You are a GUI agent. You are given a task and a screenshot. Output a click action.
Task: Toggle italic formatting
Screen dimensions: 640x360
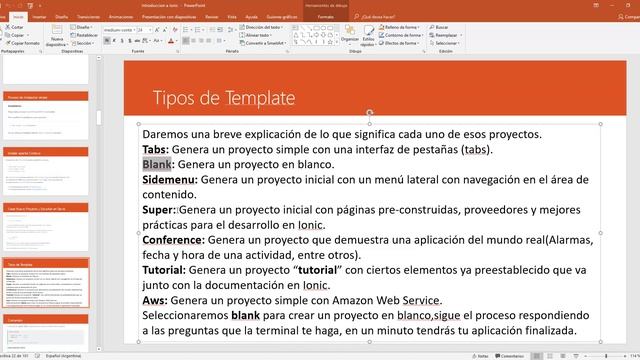coord(114,41)
